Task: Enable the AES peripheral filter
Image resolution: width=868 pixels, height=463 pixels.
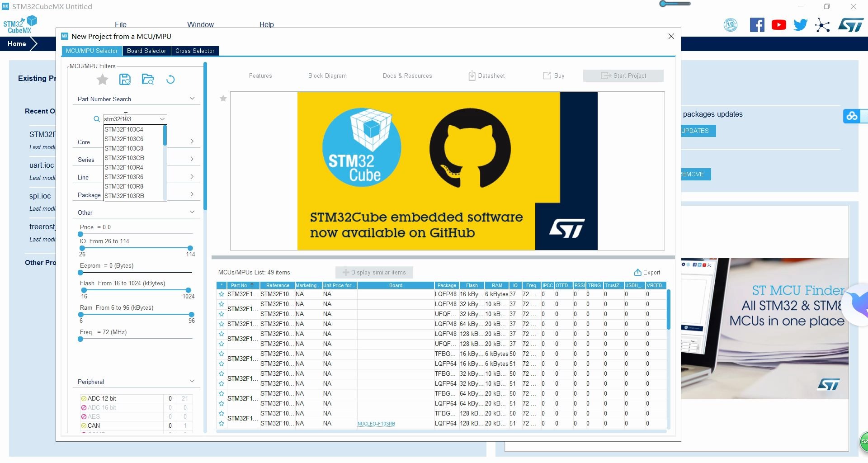Action: coord(84,416)
